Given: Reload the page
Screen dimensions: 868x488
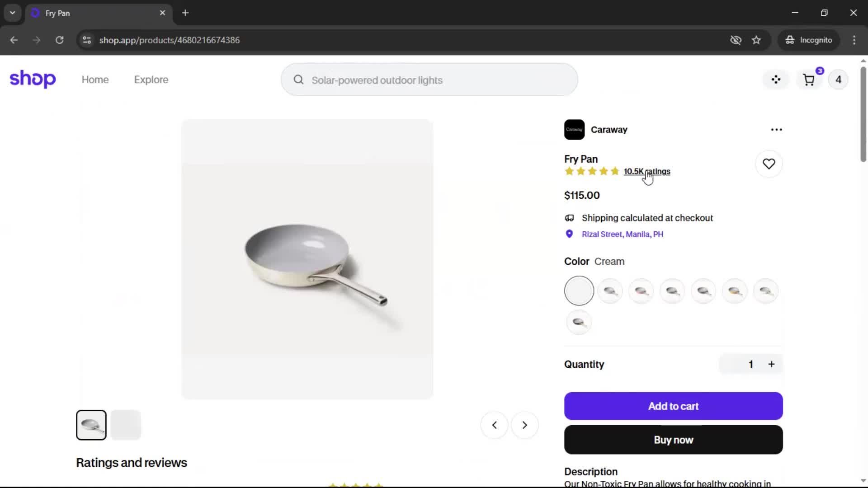Looking at the screenshot, I should click(59, 40).
